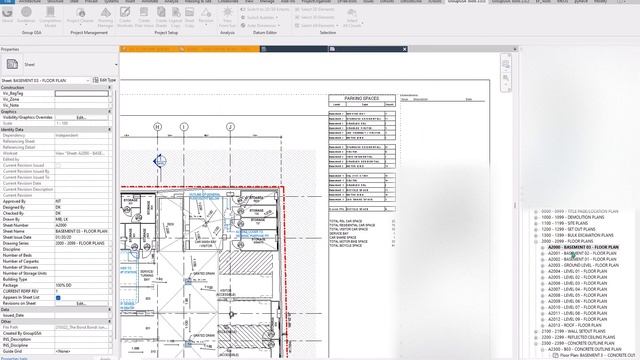Open sheet A2003 - GROUND LEVEL - FLOOR PLAN

coord(583,265)
